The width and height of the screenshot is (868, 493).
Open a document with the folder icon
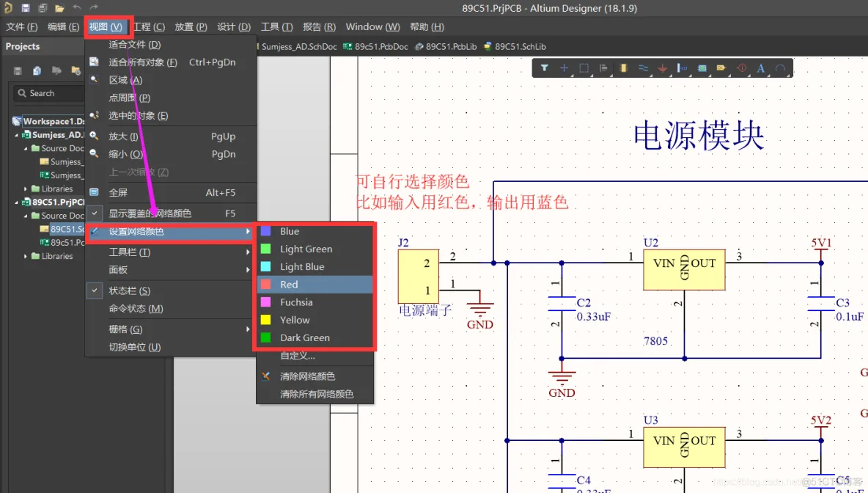[60, 8]
